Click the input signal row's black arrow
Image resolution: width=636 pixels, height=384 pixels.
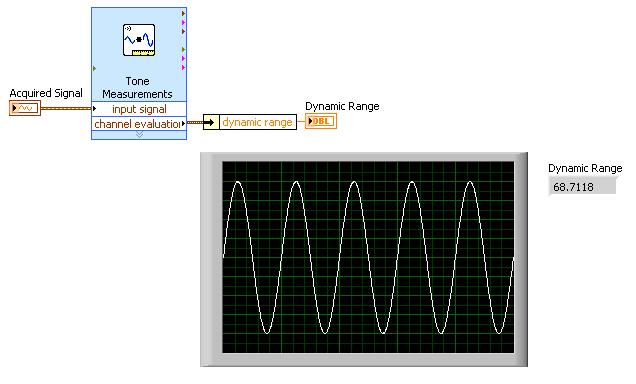(x=94, y=108)
